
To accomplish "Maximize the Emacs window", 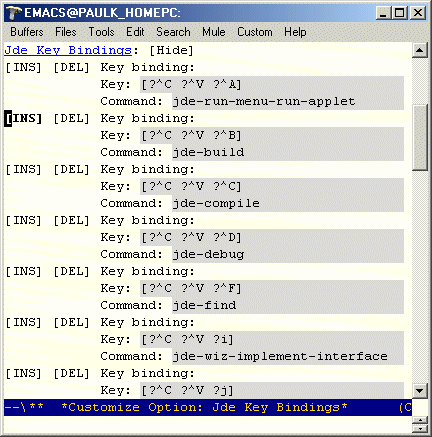I will [x=399, y=13].
